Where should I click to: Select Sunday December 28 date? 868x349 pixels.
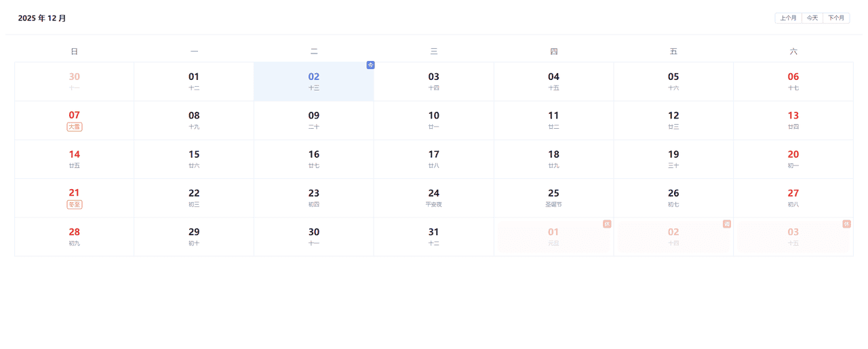click(75, 237)
